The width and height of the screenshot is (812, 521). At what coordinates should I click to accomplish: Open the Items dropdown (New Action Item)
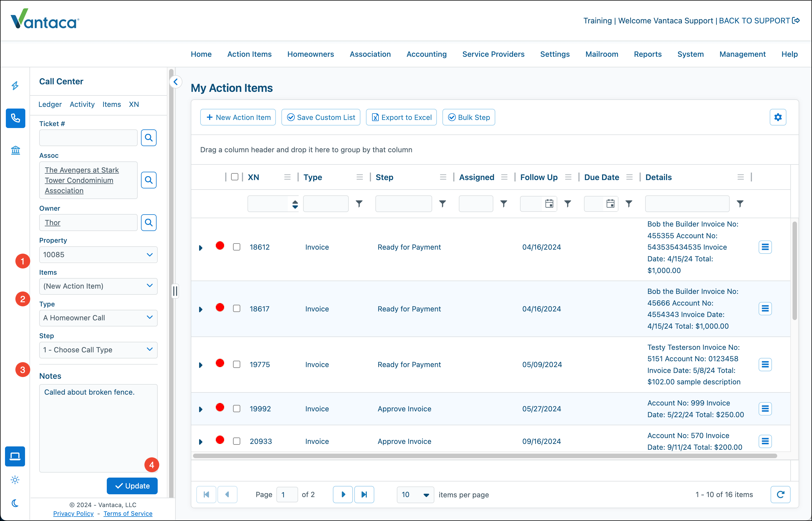pos(98,286)
